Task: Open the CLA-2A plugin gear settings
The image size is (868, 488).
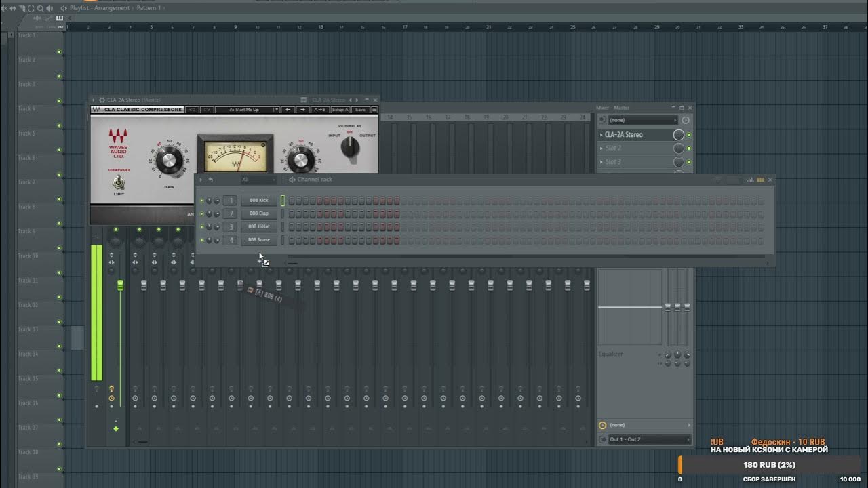Action: (102, 100)
